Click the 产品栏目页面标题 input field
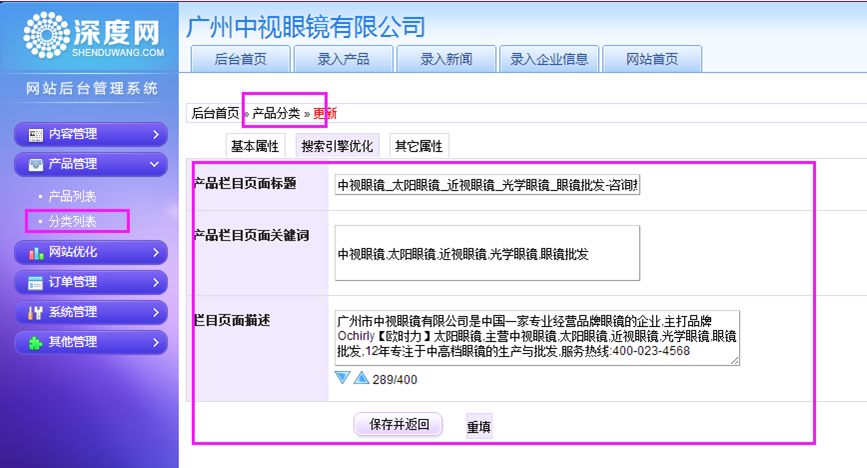 (487, 185)
